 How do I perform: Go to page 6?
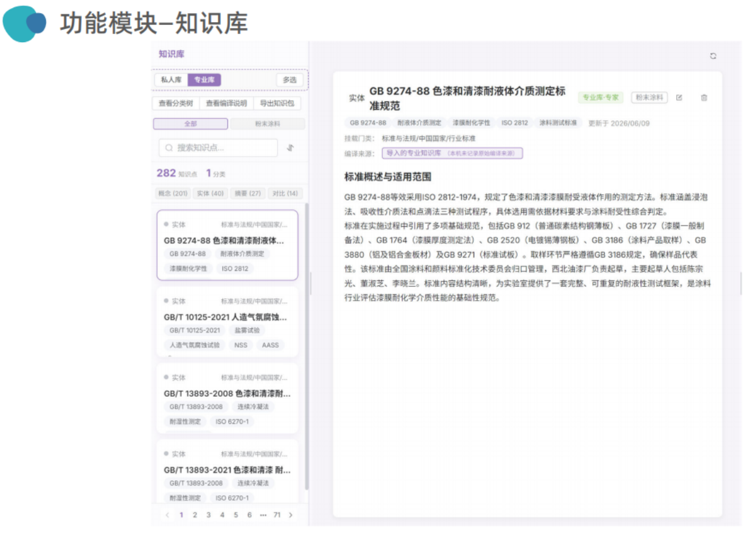249,515
